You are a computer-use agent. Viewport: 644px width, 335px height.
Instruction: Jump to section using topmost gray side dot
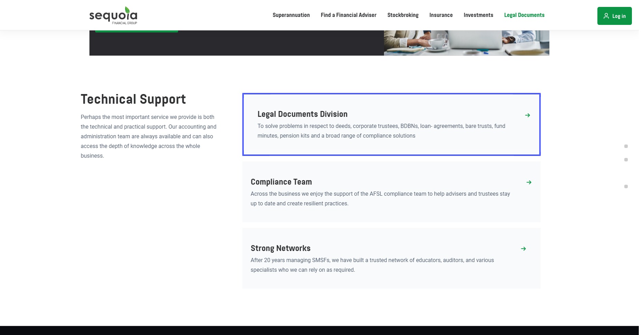pyautogui.click(x=626, y=146)
